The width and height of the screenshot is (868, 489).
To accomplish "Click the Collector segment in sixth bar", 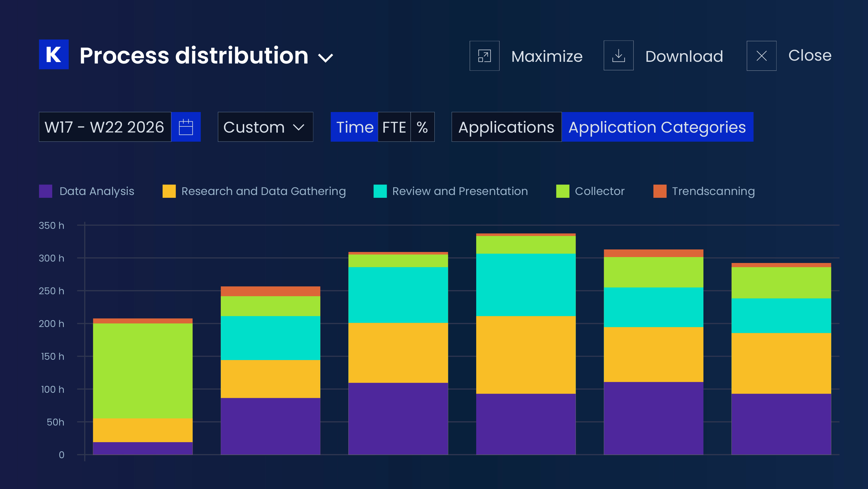I will point(781,282).
